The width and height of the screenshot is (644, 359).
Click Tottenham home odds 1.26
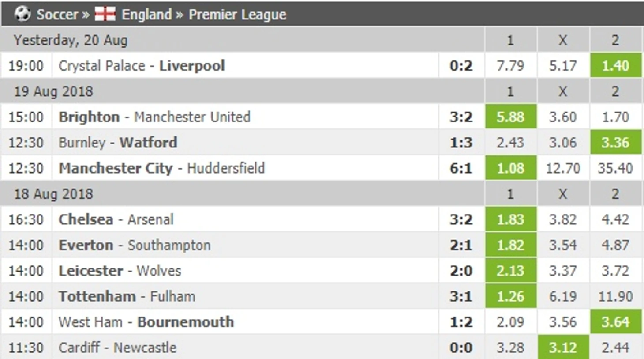coord(511,296)
